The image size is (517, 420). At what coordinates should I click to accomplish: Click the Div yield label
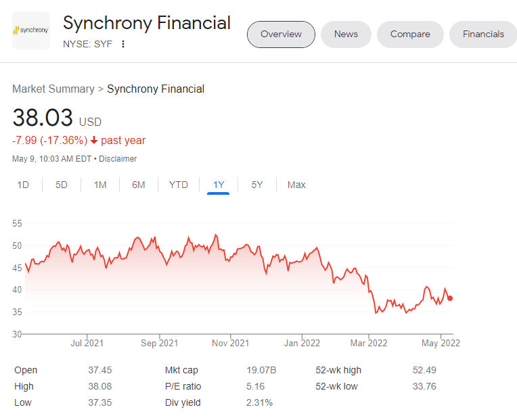coord(183,402)
